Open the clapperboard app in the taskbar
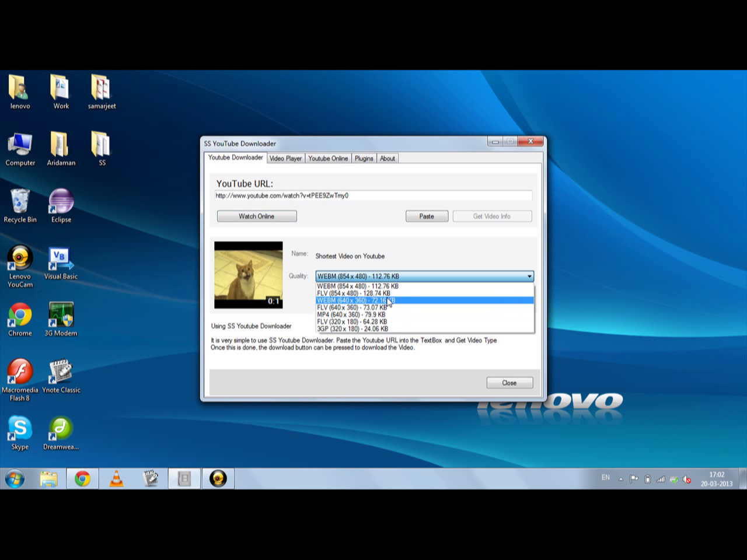The height and width of the screenshot is (560, 747). point(150,479)
